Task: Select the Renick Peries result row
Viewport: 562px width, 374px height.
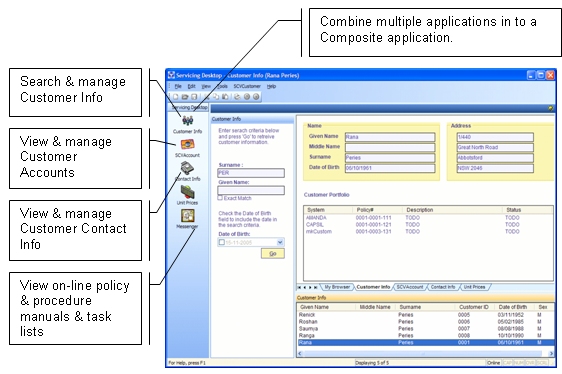Action: (425, 315)
